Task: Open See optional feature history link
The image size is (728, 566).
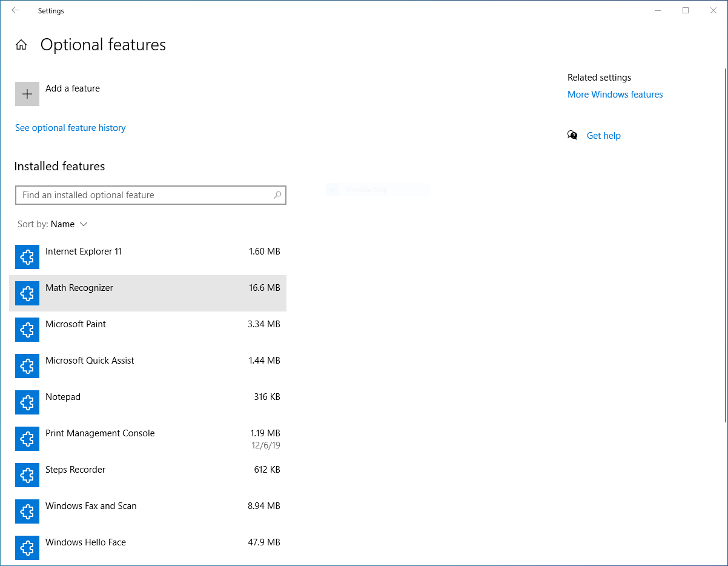Action: [x=70, y=128]
